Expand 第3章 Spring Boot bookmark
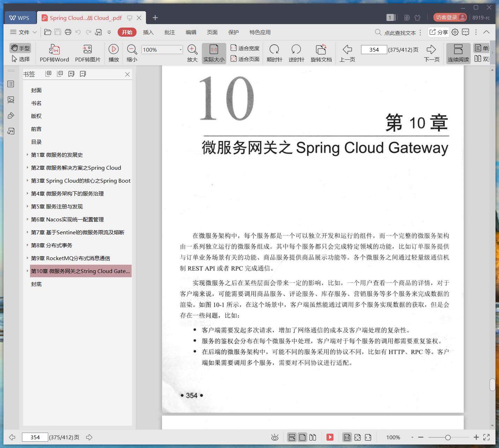The height and width of the screenshot is (448, 499). click(28, 180)
